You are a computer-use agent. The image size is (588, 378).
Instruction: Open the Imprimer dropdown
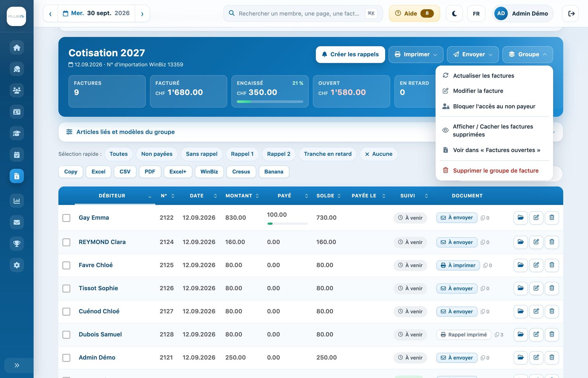coord(416,54)
